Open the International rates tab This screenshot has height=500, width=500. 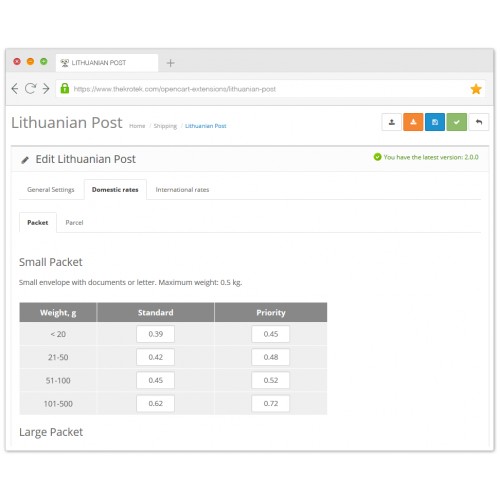(182, 190)
